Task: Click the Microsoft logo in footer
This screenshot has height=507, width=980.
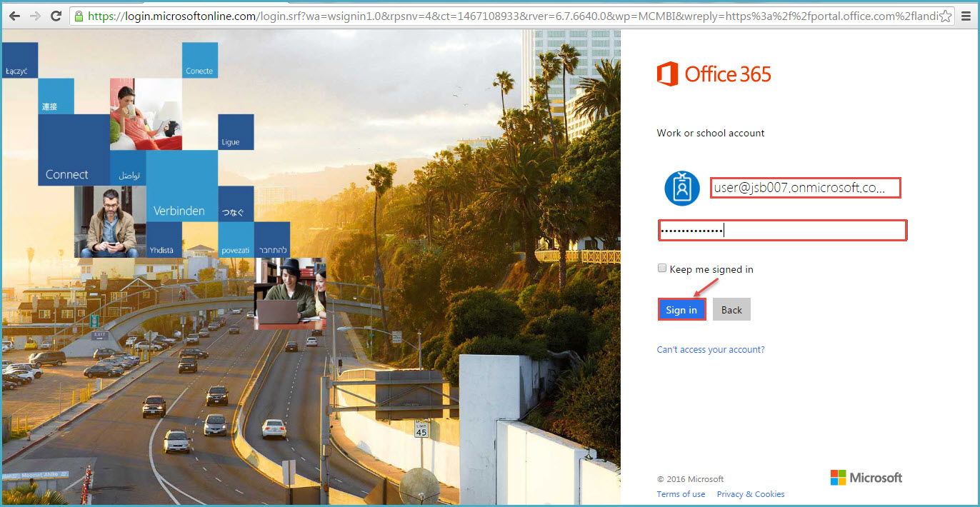Action: tap(866, 478)
